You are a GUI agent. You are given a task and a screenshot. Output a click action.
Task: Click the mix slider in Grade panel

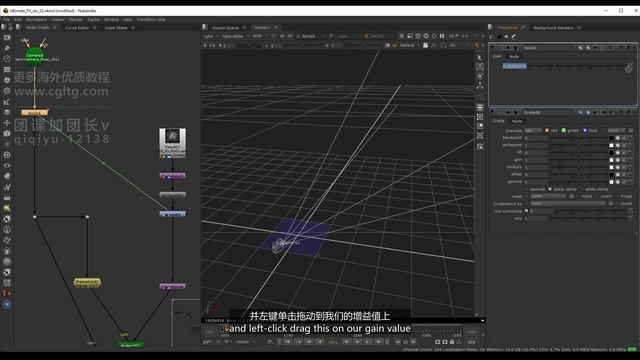tap(588, 219)
